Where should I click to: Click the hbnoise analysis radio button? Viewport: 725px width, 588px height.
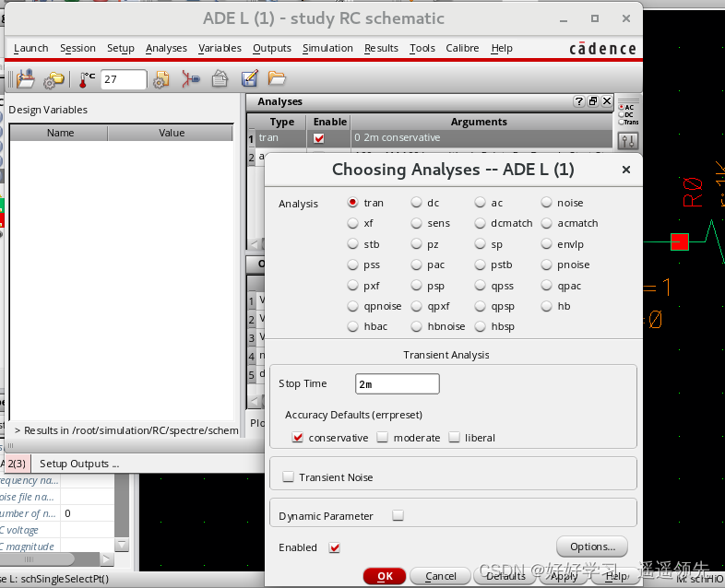click(417, 326)
